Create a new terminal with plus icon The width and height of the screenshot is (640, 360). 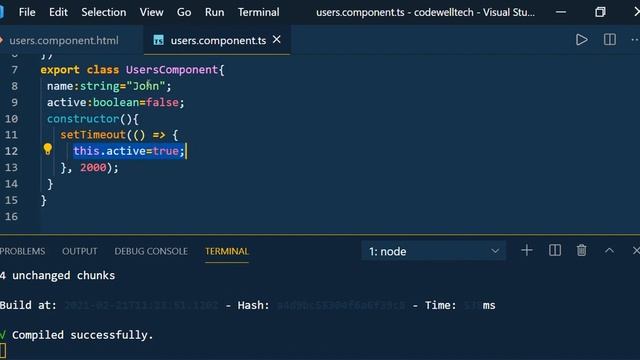(527, 250)
